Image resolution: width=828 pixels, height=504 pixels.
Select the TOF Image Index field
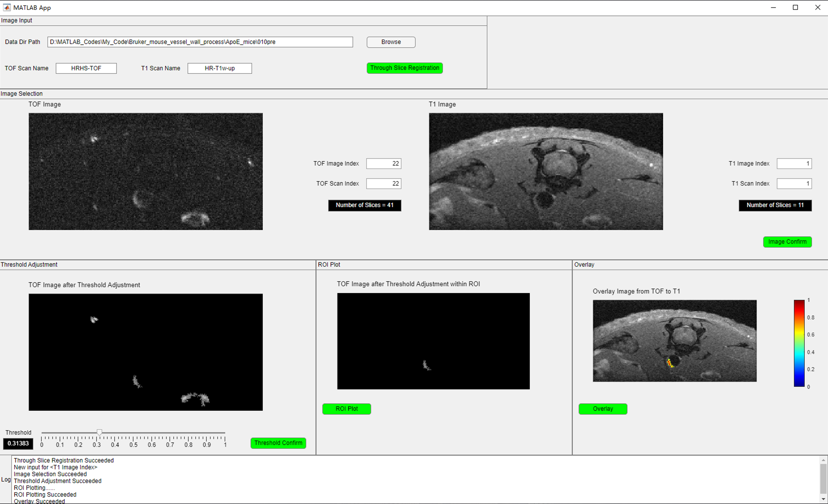[383, 164]
